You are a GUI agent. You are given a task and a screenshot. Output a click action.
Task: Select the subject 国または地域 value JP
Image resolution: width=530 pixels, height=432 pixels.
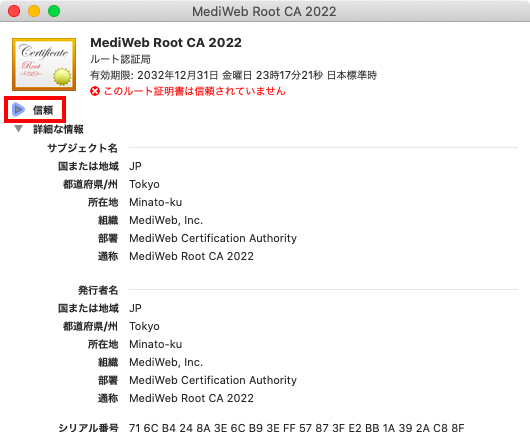[135, 166]
